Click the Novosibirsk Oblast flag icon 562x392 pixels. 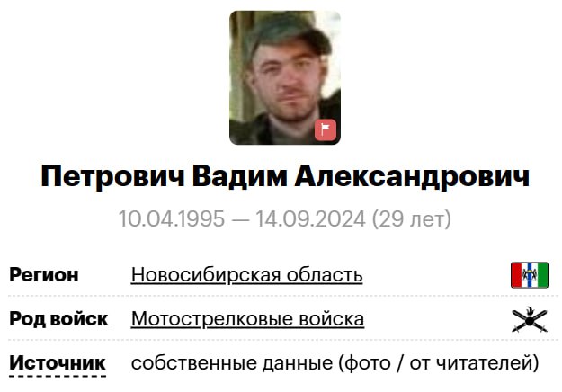click(x=530, y=275)
